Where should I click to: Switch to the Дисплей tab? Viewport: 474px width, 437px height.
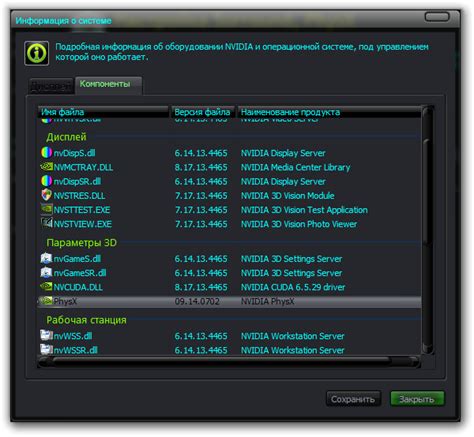pos(51,86)
